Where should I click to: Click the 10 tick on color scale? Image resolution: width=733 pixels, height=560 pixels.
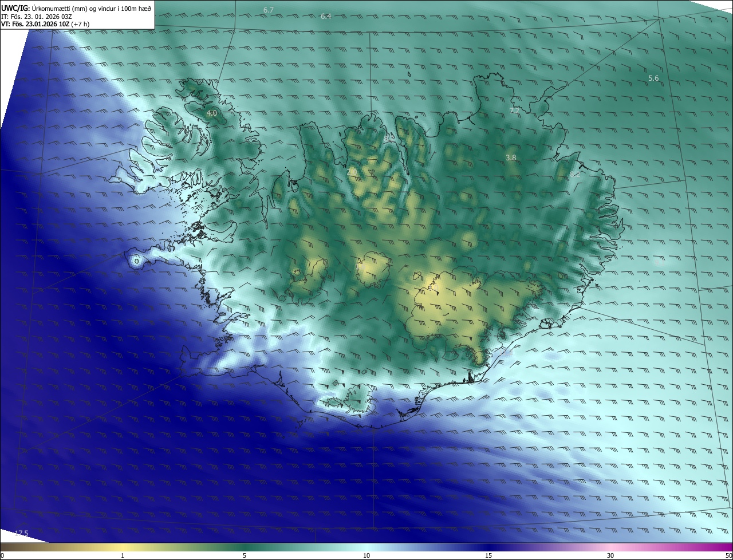[x=366, y=555]
